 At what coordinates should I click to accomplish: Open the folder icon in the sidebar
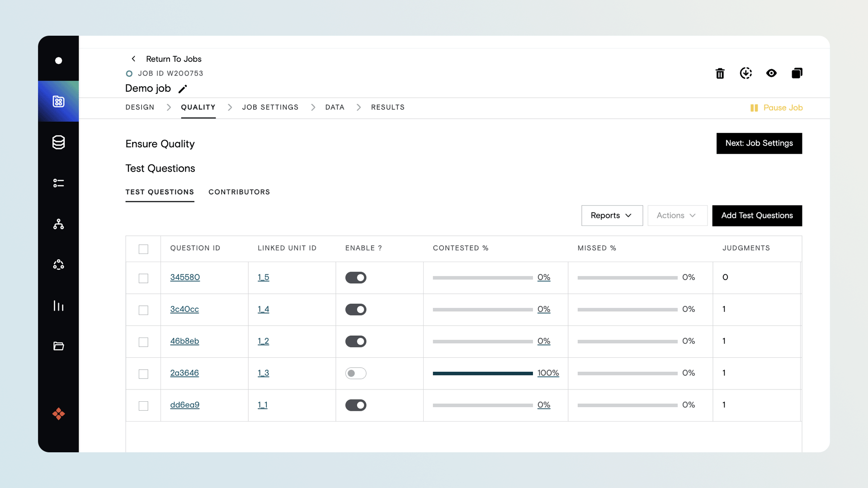[58, 346]
